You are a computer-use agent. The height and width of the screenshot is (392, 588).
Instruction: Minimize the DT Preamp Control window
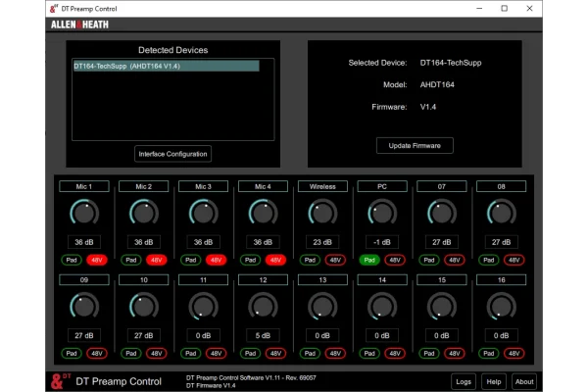pyautogui.click(x=479, y=8)
